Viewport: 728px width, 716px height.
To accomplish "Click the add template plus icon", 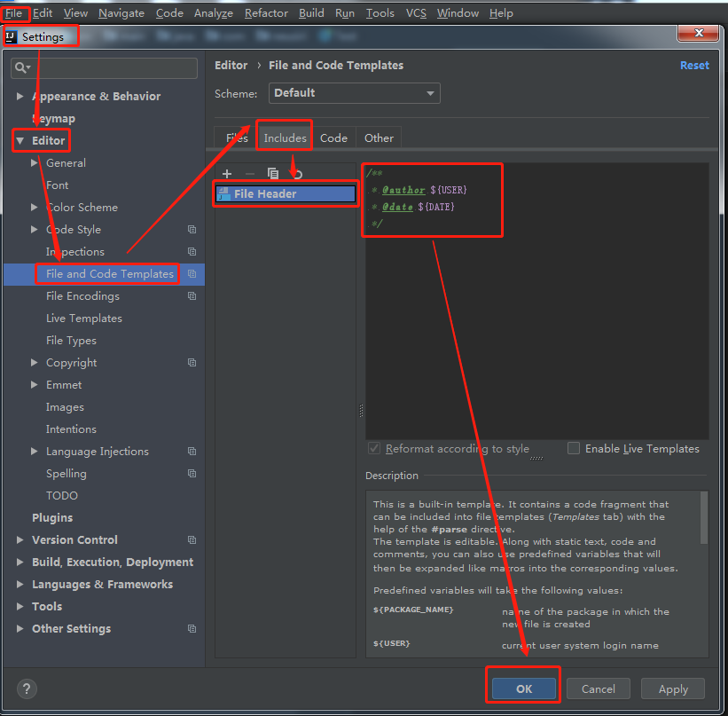I will point(227,174).
